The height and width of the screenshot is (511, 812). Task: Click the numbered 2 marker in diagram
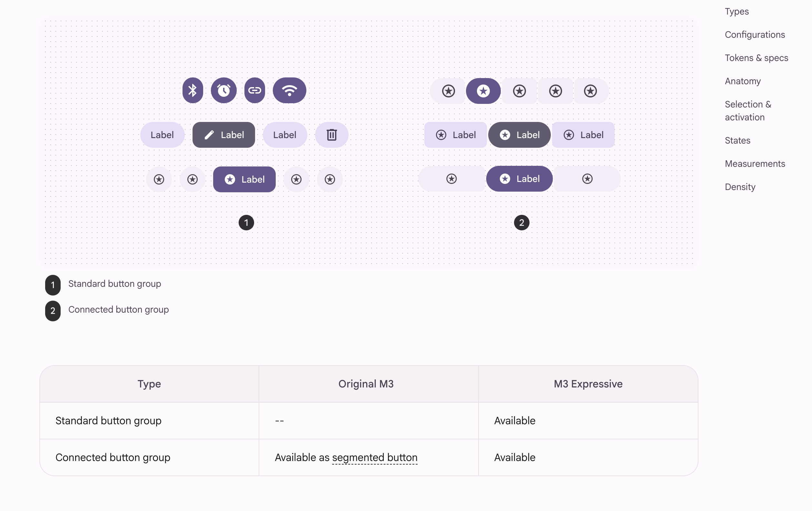pos(521,223)
